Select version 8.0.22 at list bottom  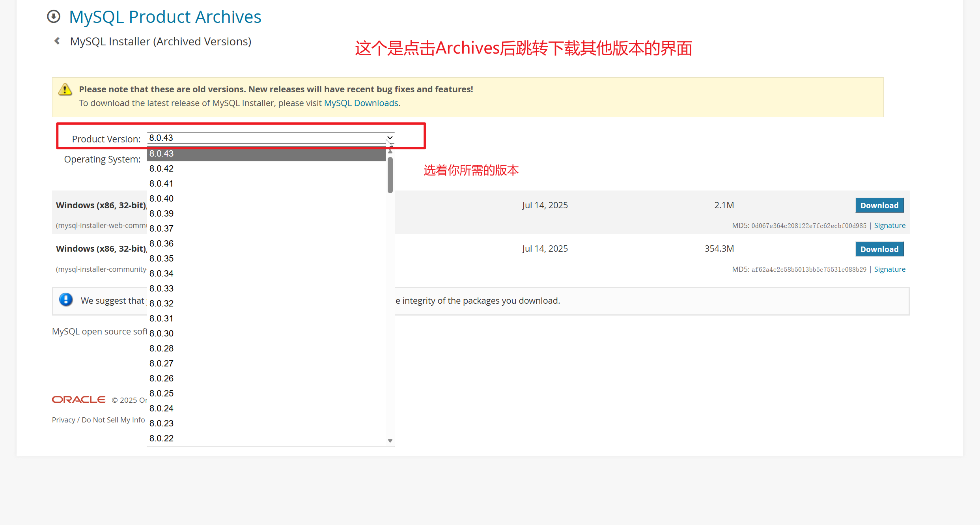162,438
